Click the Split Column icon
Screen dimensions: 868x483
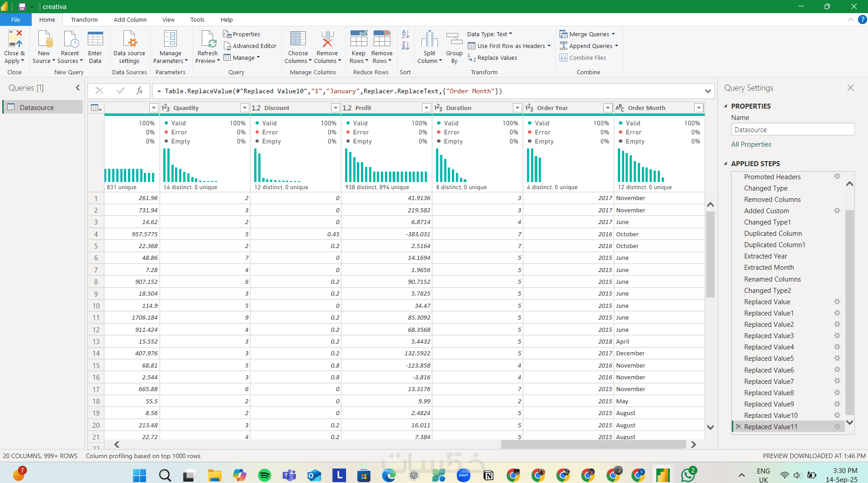click(x=429, y=39)
